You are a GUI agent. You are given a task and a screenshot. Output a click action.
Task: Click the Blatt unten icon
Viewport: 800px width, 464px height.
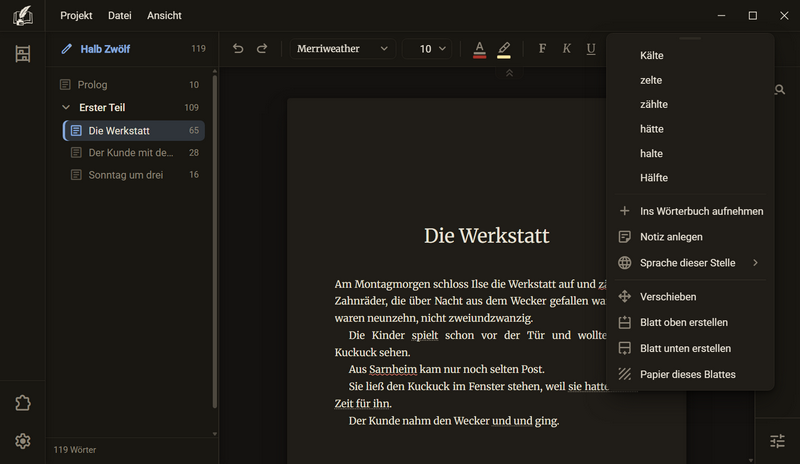(624, 349)
